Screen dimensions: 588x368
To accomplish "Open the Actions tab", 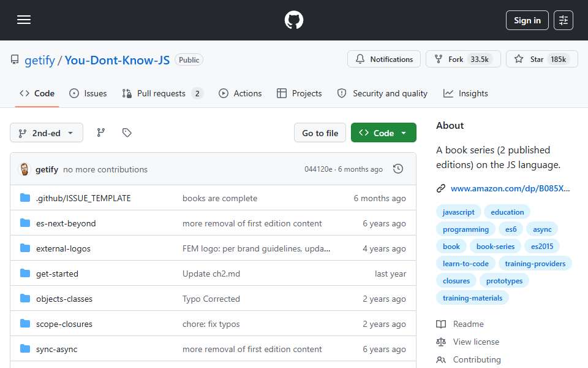I will point(240,93).
